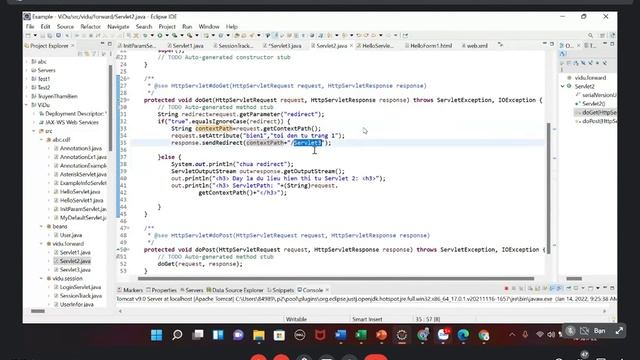
Task: Minimize the editor area
Action: coord(544,43)
